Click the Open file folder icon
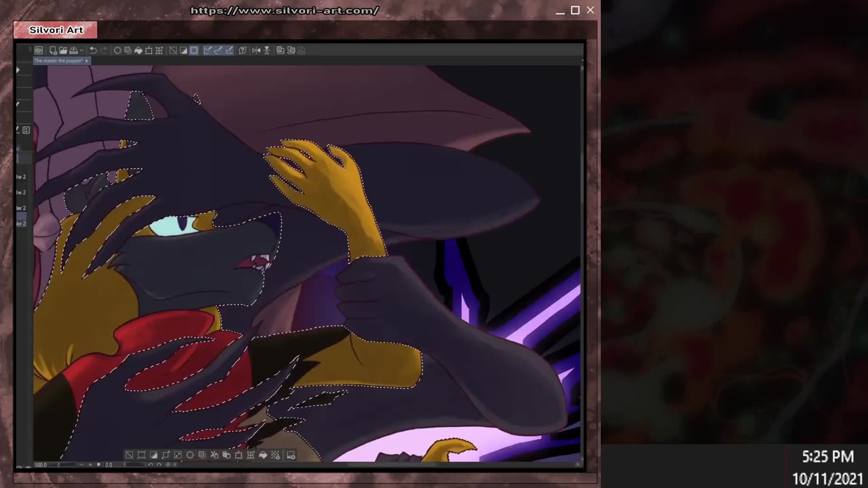 pos(63,50)
